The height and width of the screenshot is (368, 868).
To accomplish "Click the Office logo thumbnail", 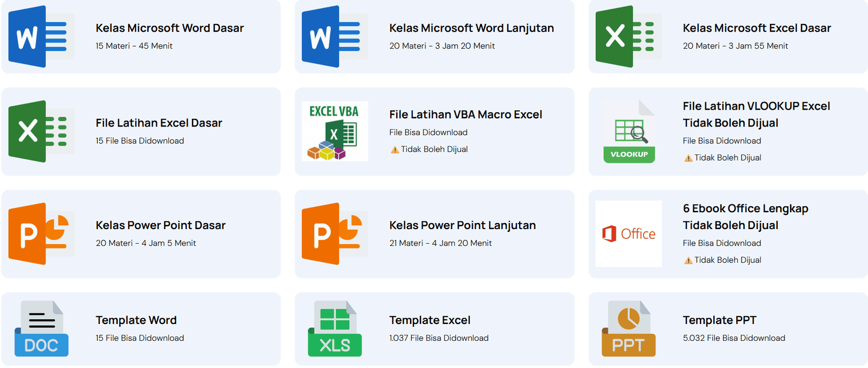I will [x=628, y=234].
